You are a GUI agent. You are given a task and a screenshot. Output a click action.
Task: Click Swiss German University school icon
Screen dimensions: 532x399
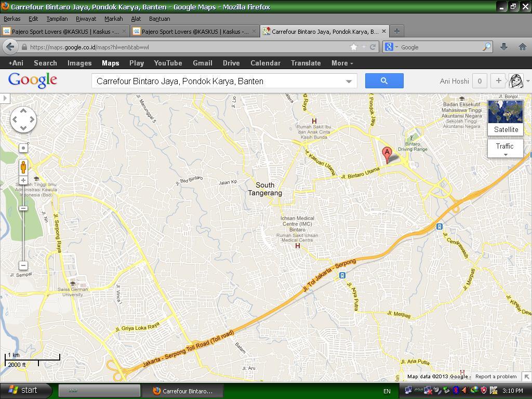coord(72,284)
